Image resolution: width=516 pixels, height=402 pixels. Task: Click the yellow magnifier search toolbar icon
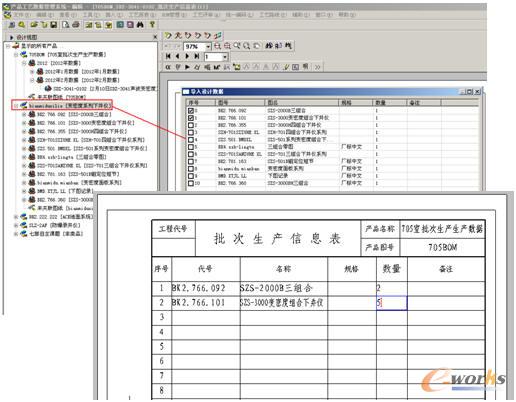pyautogui.click(x=22, y=25)
